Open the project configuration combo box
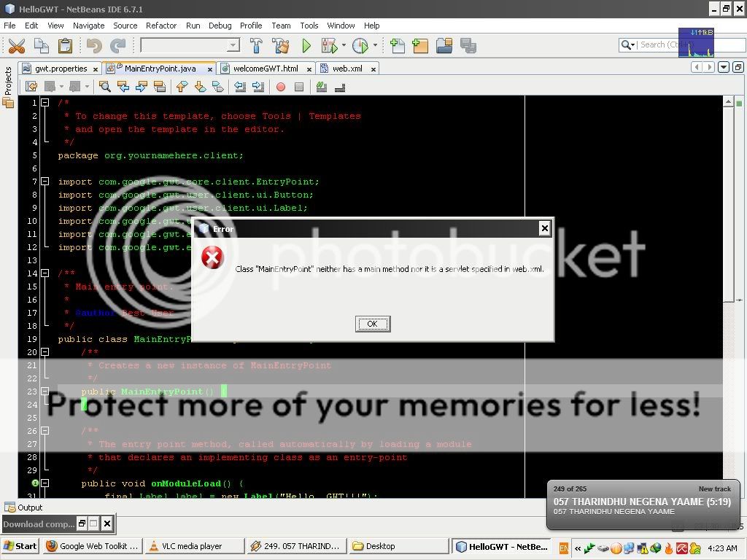The width and height of the screenshot is (747, 560). click(190, 46)
